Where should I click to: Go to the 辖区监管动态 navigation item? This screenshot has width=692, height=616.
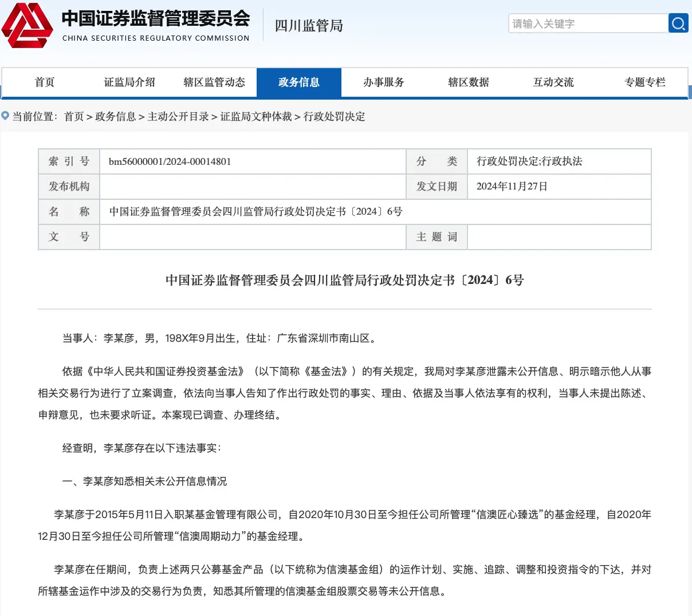(214, 82)
